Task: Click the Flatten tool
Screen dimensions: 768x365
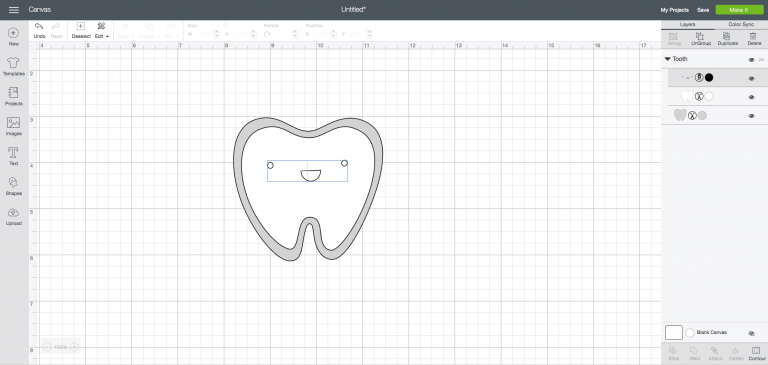Action: 736,354
